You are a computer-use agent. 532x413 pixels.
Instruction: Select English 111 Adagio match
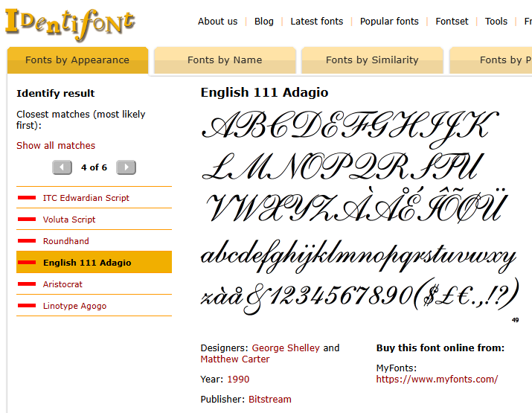click(94, 263)
